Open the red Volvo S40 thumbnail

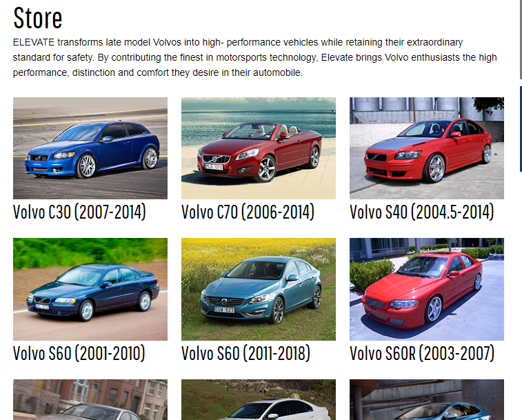(x=427, y=148)
